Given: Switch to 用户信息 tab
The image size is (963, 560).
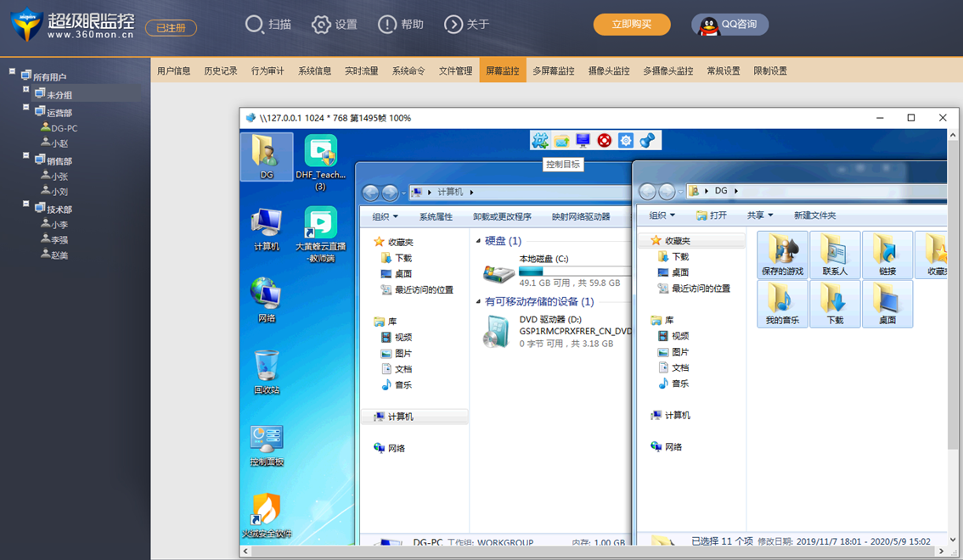Looking at the screenshot, I should click(x=174, y=70).
